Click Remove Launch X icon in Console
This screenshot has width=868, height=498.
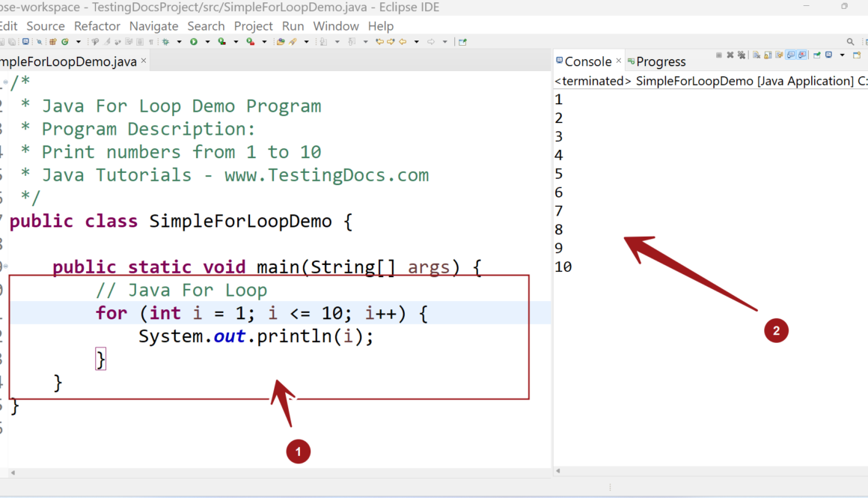pyautogui.click(x=730, y=55)
